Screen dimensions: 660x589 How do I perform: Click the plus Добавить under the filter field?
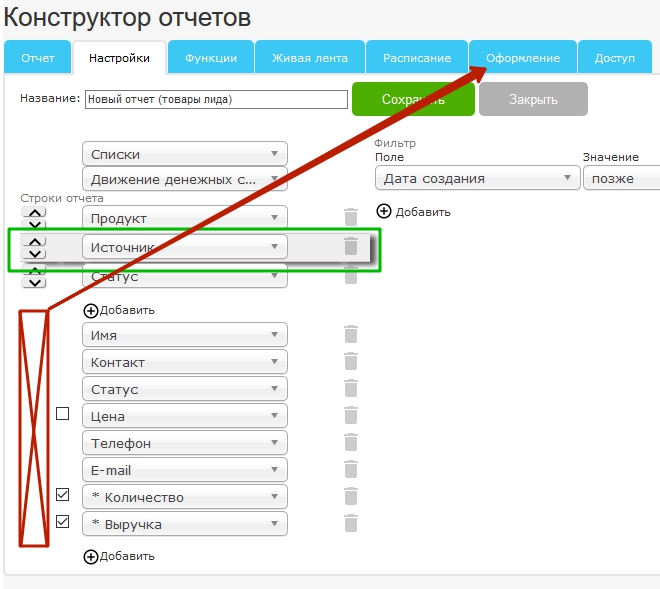point(414,211)
